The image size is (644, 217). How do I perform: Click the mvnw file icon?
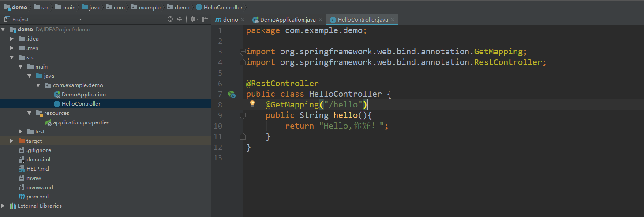tap(22, 178)
